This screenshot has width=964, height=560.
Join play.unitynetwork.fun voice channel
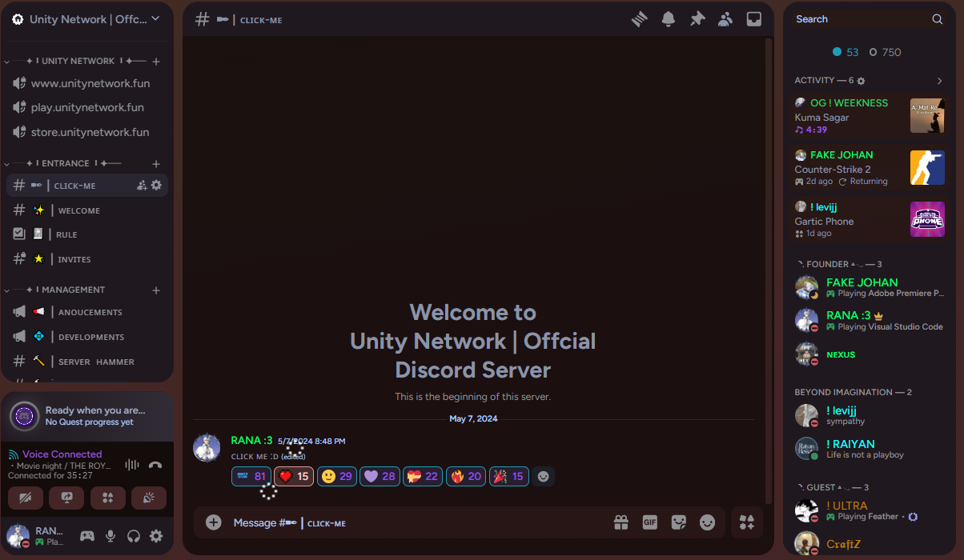point(87,107)
